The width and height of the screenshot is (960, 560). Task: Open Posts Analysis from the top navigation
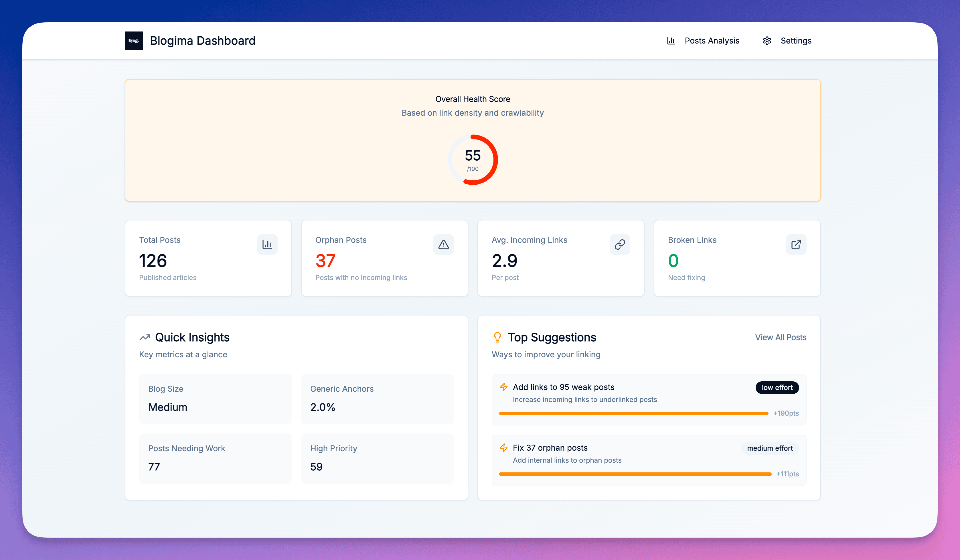712,40
